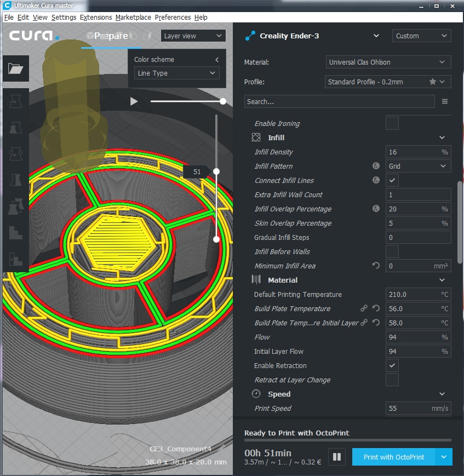Open file folder icon in left toolbar

coord(16,68)
